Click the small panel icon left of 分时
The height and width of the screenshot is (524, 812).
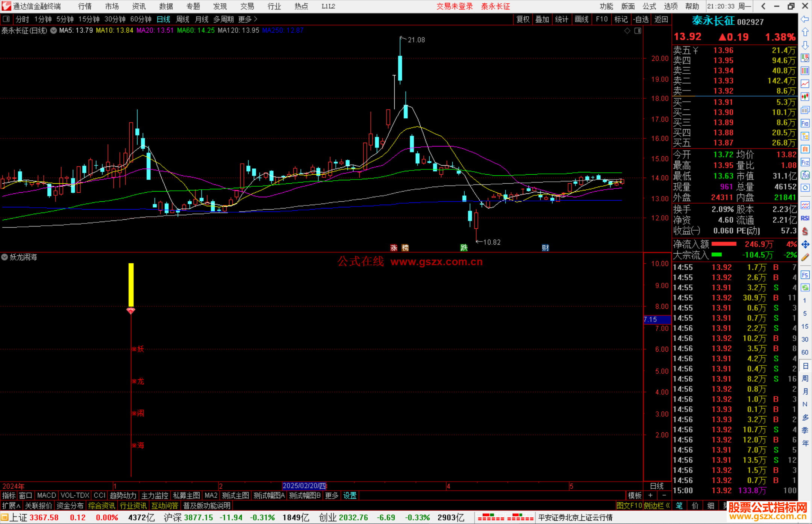tap(6, 19)
